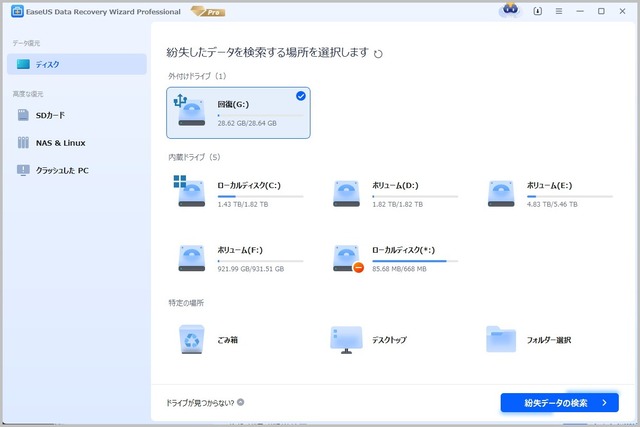Click the import/update icon in title bar

(538, 11)
